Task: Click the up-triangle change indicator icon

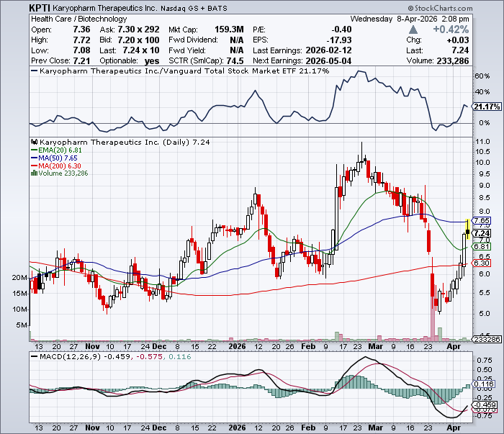Action: click(413, 30)
